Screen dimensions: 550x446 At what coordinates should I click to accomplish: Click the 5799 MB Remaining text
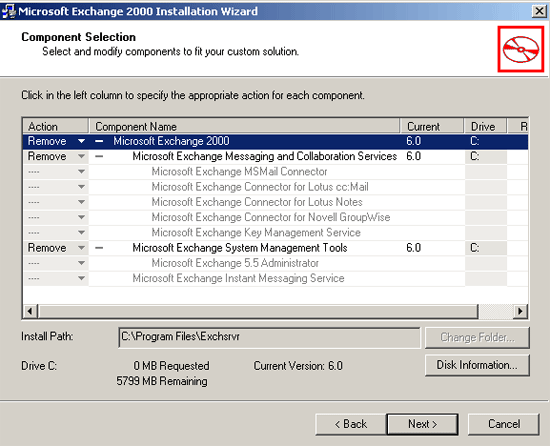162,381
